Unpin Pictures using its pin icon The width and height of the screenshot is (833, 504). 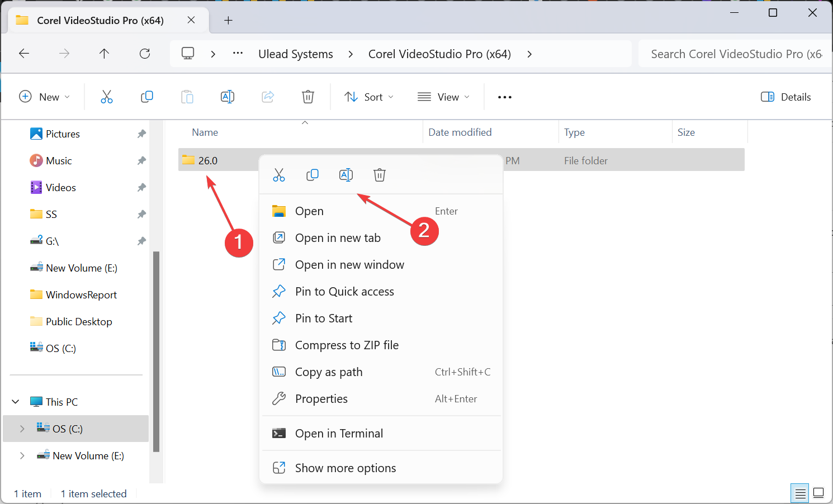(x=141, y=134)
